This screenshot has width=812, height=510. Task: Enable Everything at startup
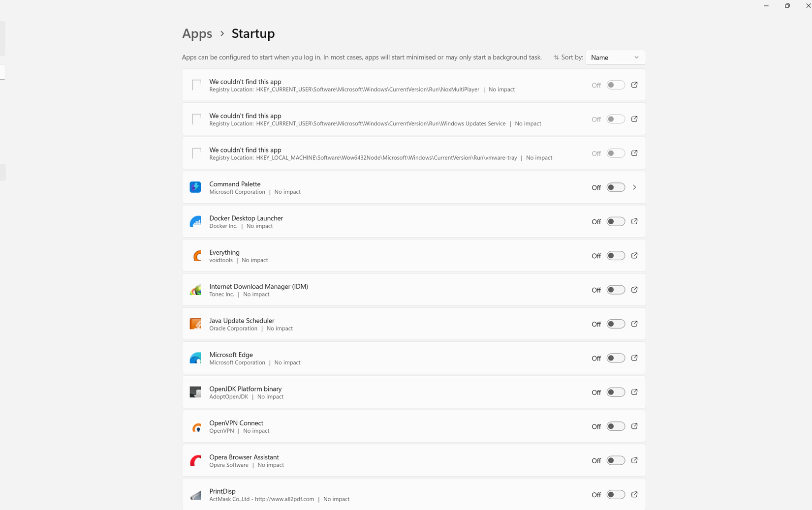(616, 256)
